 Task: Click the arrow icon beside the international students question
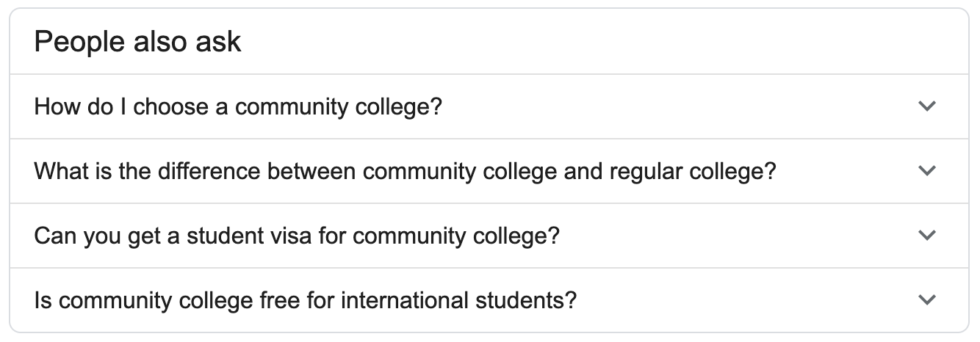927,300
